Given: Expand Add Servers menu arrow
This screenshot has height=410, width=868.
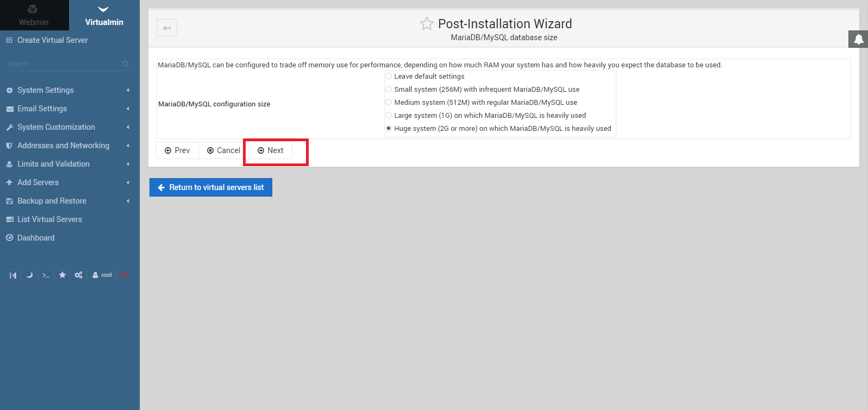Looking at the screenshot, I should 128,182.
